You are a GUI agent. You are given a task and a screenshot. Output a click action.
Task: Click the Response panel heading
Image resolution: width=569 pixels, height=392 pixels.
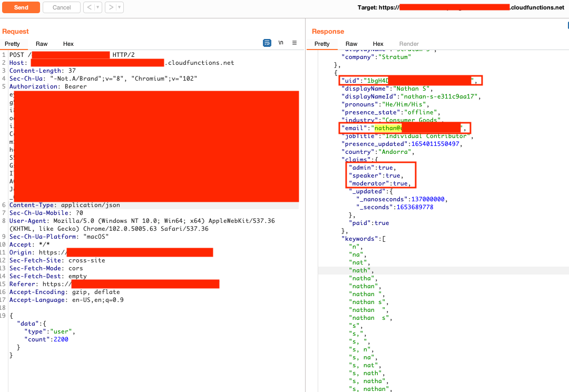(x=328, y=32)
